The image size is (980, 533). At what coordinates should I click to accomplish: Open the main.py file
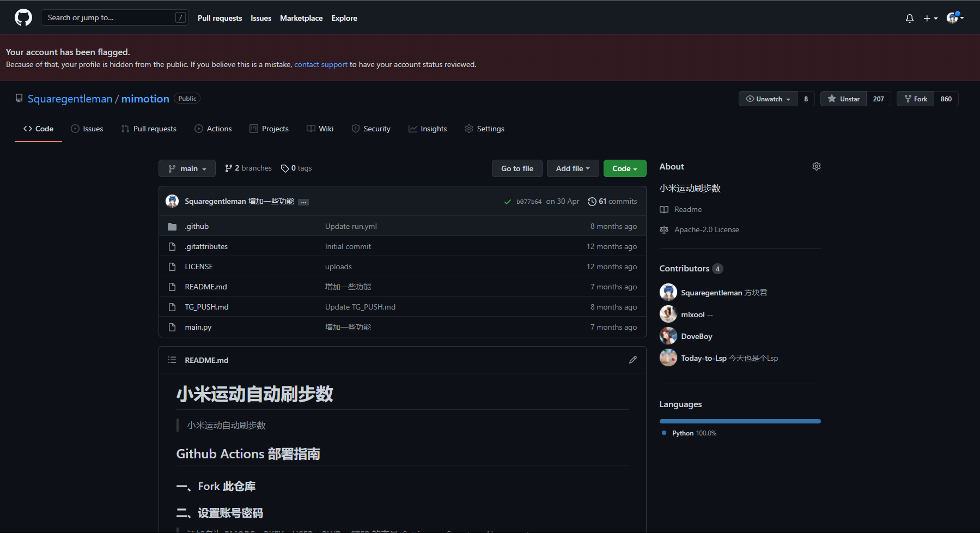click(198, 327)
